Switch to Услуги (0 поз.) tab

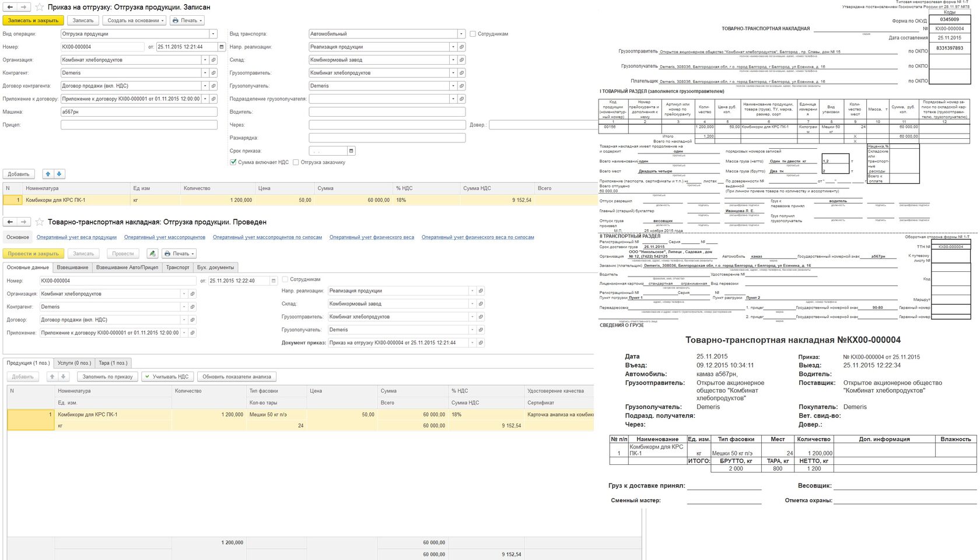point(74,363)
